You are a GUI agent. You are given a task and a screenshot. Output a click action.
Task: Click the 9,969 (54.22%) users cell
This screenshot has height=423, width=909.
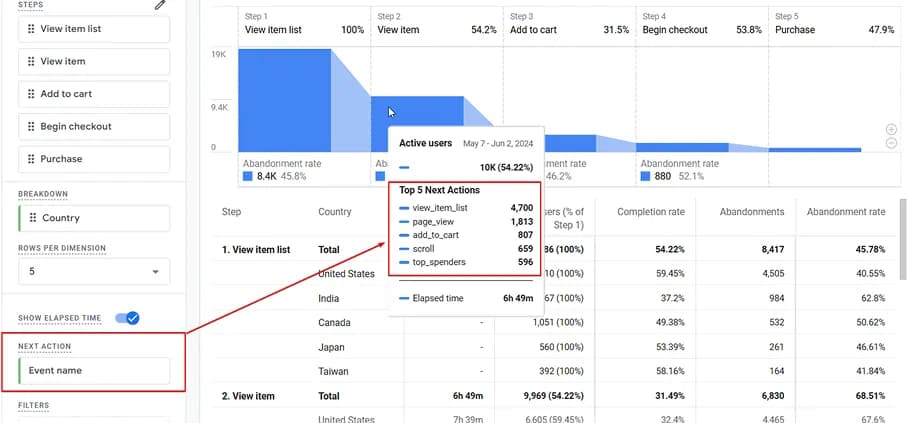553,396
